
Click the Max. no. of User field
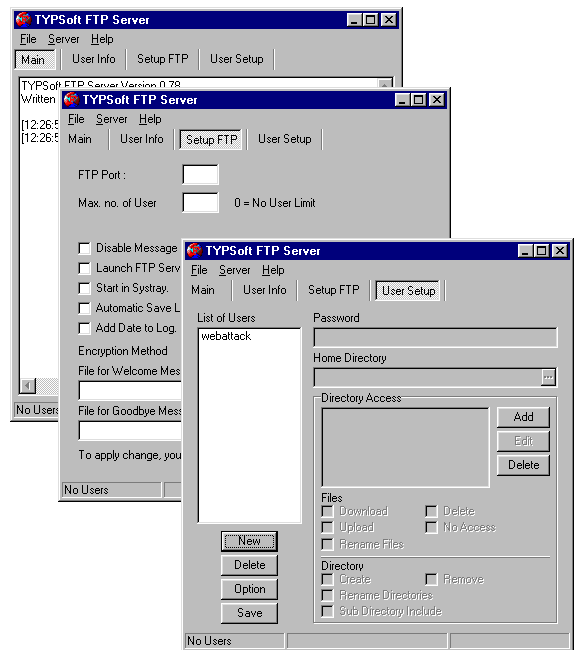(x=200, y=203)
